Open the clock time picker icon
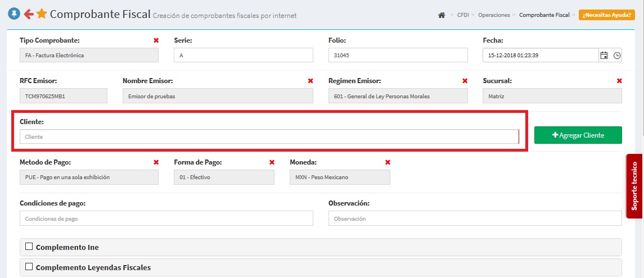This screenshot has height=278, width=644. click(x=617, y=55)
